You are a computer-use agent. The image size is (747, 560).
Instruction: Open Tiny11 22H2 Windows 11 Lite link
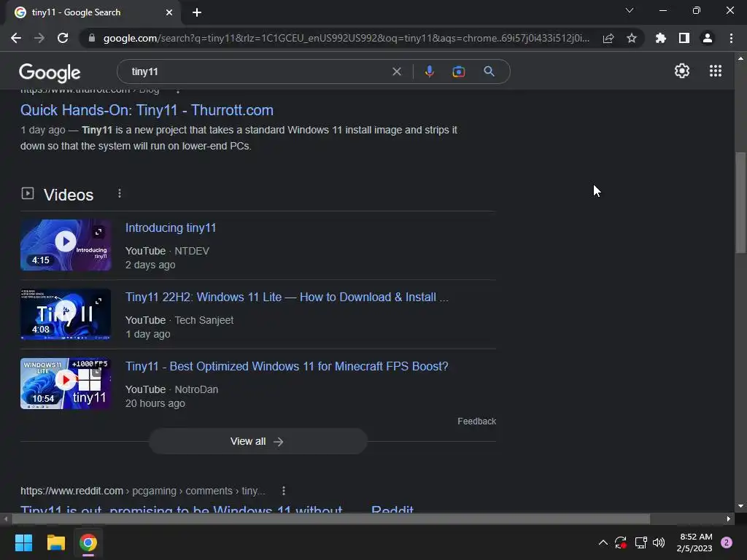click(287, 297)
